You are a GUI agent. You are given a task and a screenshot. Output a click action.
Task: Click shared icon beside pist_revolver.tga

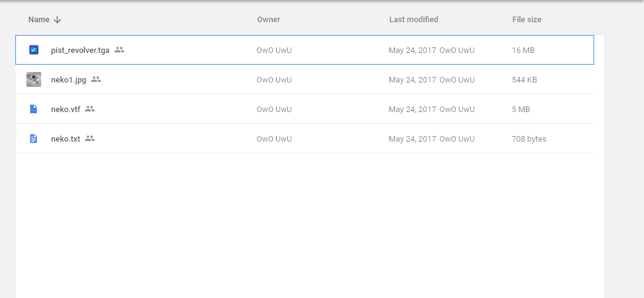tap(119, 50)
